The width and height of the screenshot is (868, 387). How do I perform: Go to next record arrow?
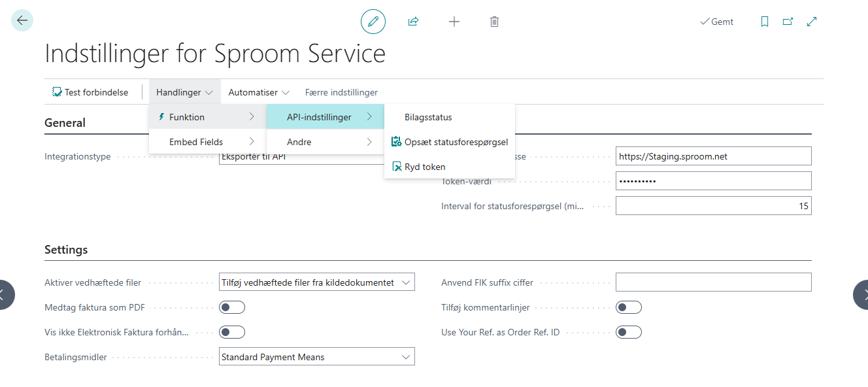pyautogui.click(x=861, y=294)
